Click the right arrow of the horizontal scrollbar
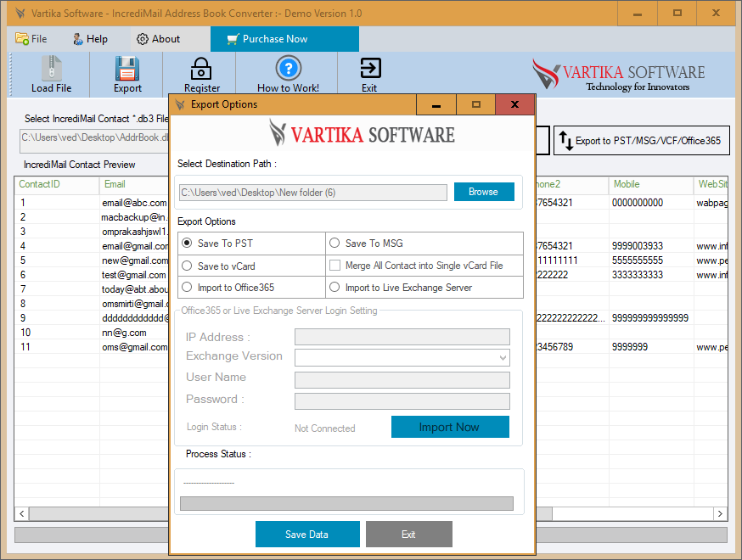742x560 pixels. click(x=720, y=513)
